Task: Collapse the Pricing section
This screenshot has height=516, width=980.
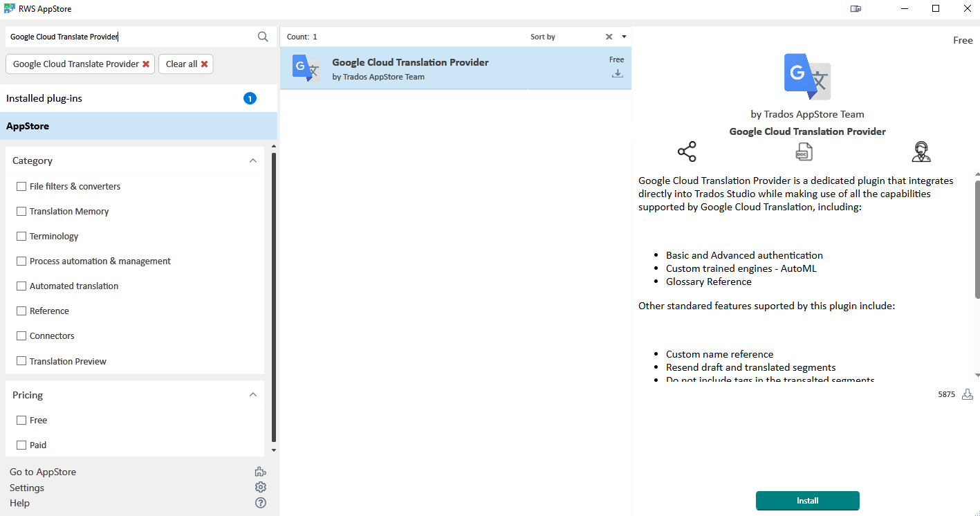Action: click(x=252, y=394)
